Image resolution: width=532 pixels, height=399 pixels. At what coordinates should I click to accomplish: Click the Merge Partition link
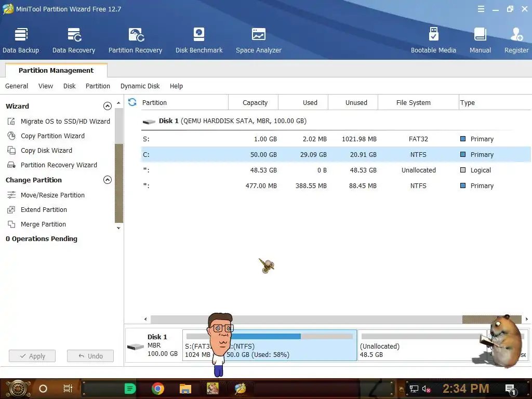tap(43, 224)
